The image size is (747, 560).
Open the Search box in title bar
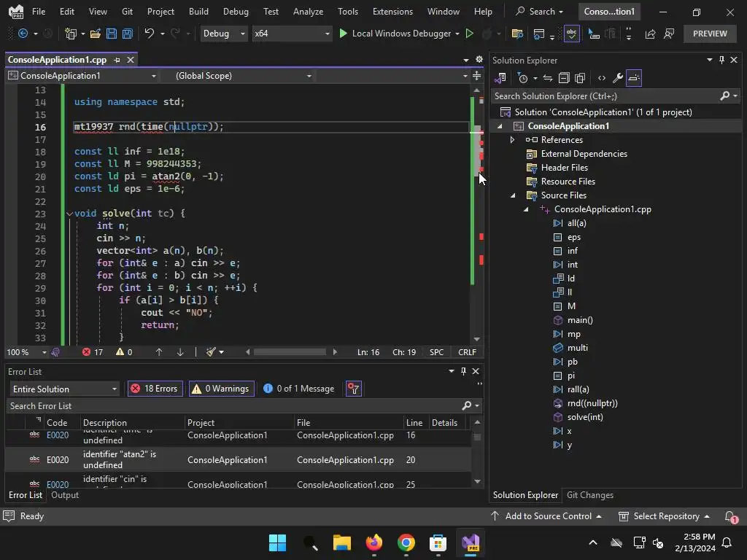(x=540, y=12)
